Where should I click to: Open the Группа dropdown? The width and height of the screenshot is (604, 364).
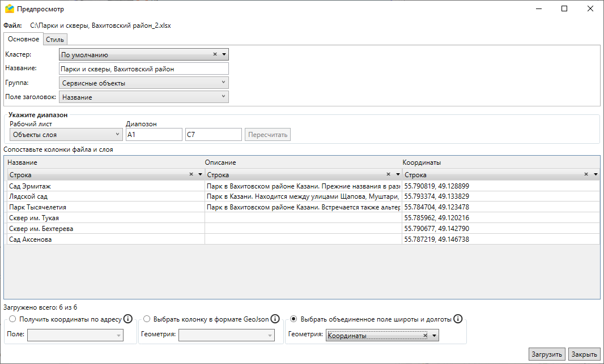pyautogui.click(x=143, y=83)
